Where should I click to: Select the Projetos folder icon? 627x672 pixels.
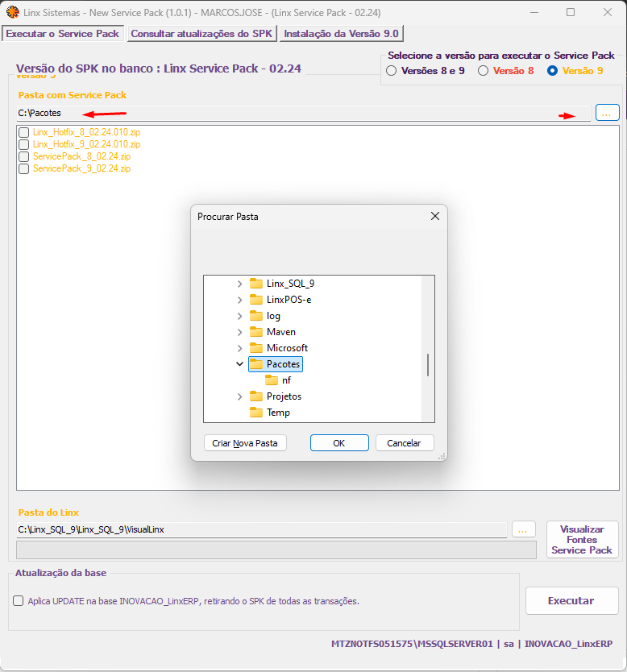[256, 396]
